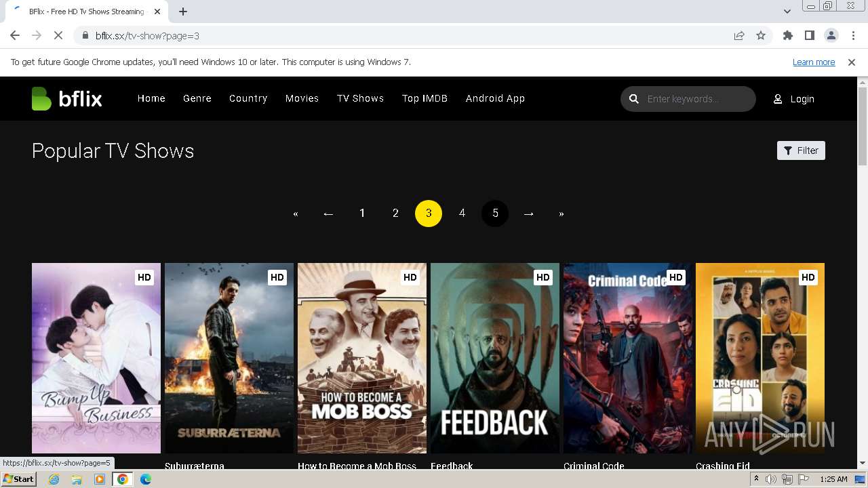This screenshot has width=868, height=488.
Task: Open the Android App link
Action: [495, 98]
